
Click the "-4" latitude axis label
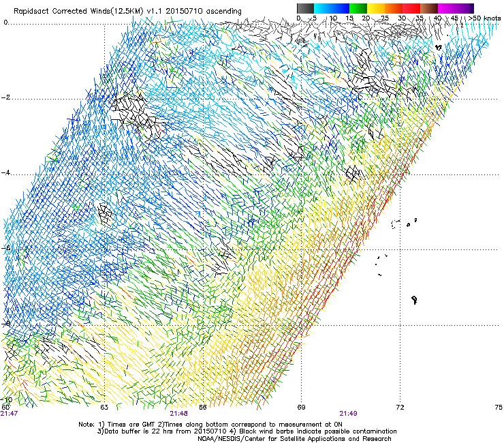tap(5, 172)
